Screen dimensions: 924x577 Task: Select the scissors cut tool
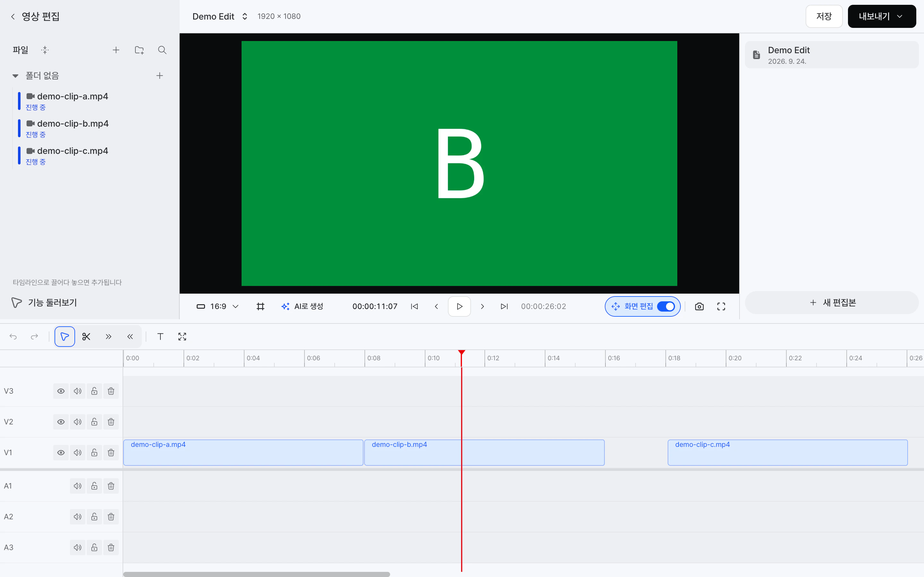[x=86, y=337]
